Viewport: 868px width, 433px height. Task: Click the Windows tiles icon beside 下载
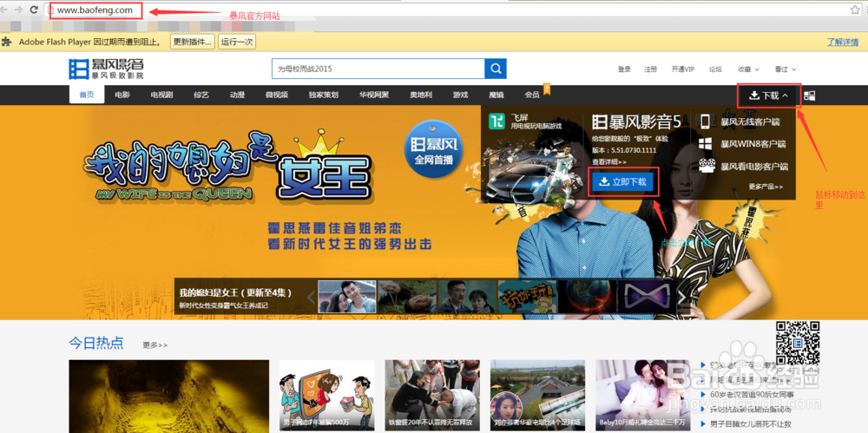[809, 95]
